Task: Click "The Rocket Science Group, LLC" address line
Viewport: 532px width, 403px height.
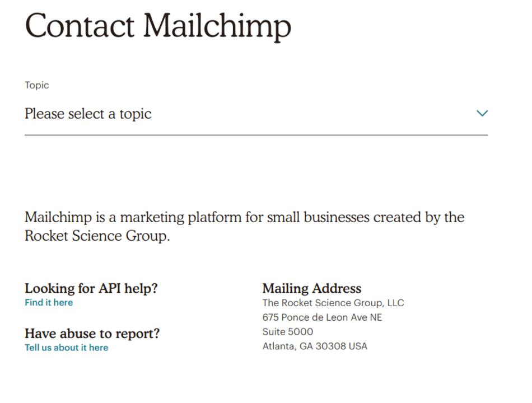Action: (333, 303)
